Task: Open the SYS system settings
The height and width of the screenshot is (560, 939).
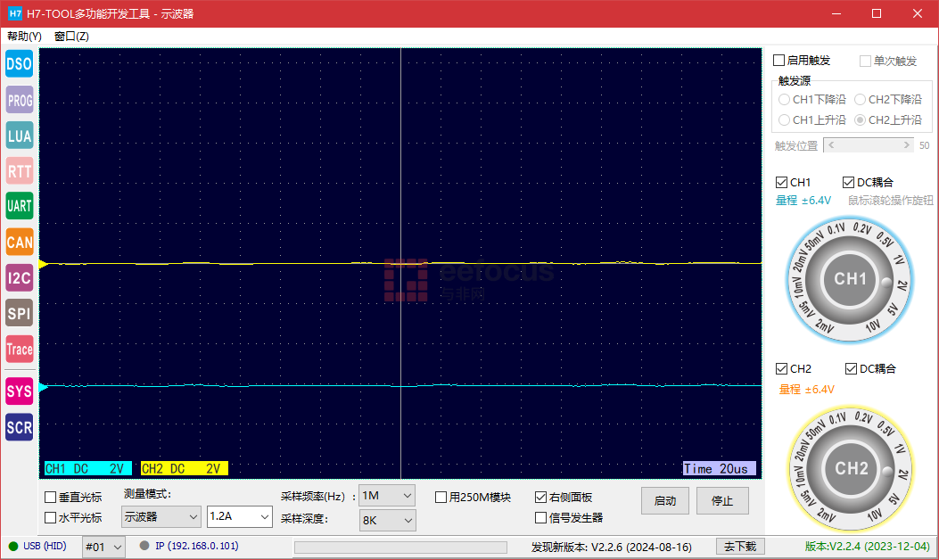Action: (19, 391)
